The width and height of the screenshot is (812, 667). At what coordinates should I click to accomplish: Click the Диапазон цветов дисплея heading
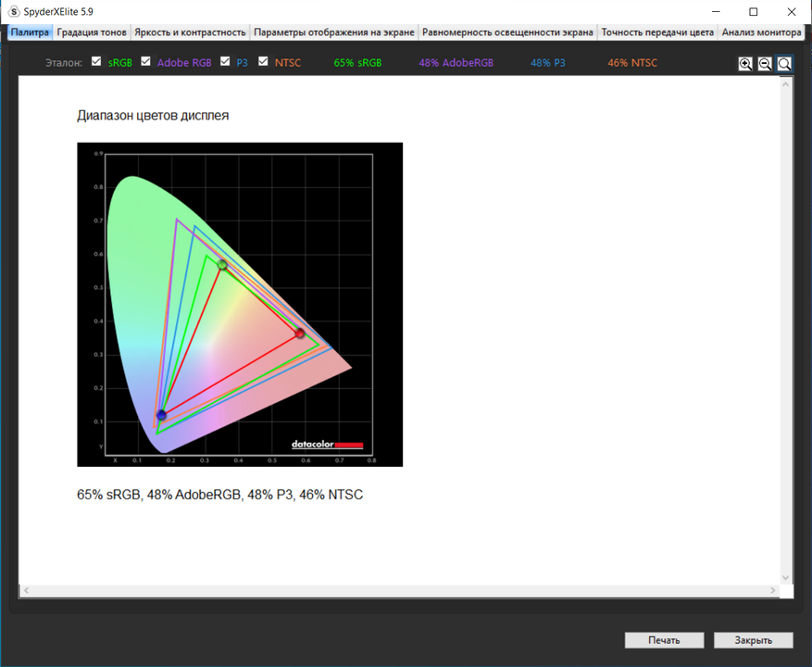coord(153,115)
